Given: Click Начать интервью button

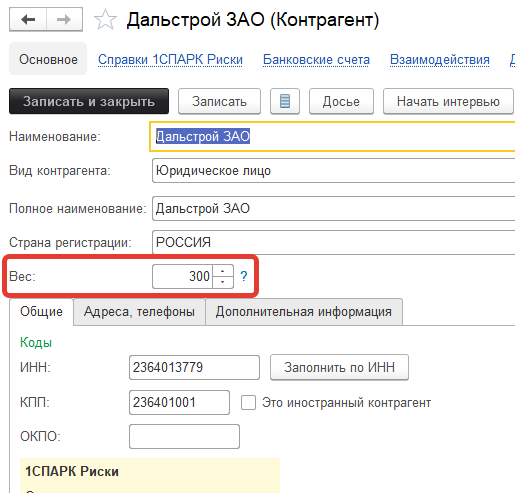Looking at the screenshot, I should (x=448, y=101).
